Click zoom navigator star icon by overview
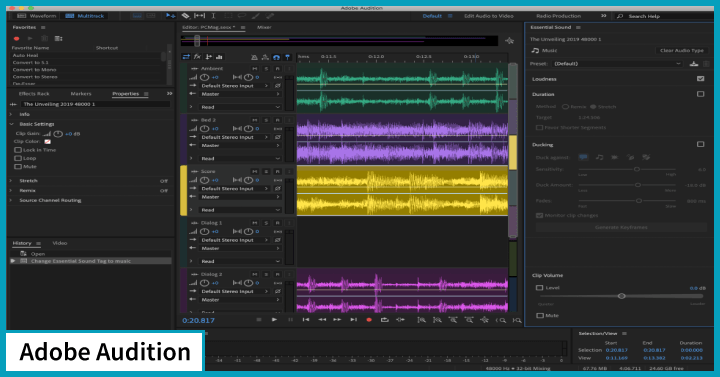The width and height of the screenshot is (720, 377). 510,41
